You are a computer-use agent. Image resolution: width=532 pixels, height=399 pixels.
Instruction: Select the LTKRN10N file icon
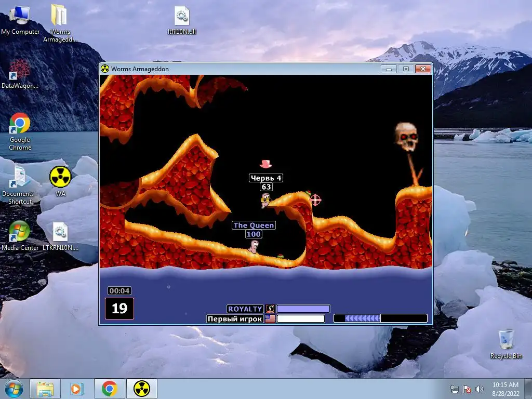point(60,236)
